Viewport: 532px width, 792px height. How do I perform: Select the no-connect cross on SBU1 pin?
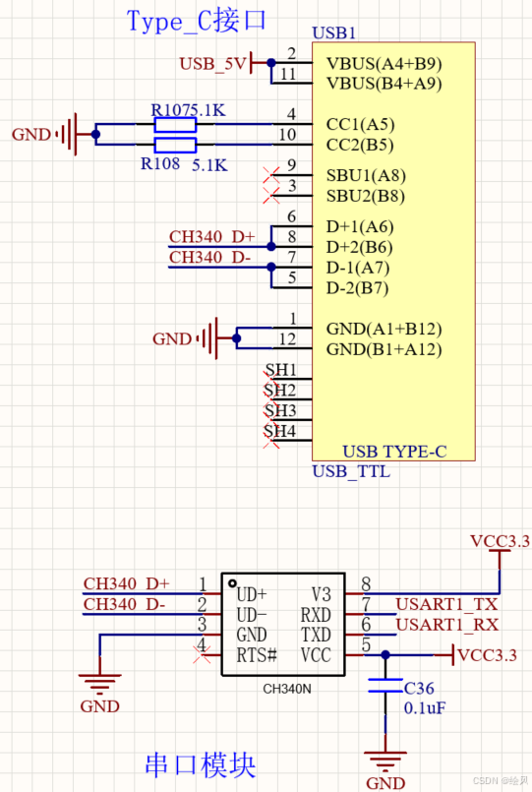[x=271, y=175]
